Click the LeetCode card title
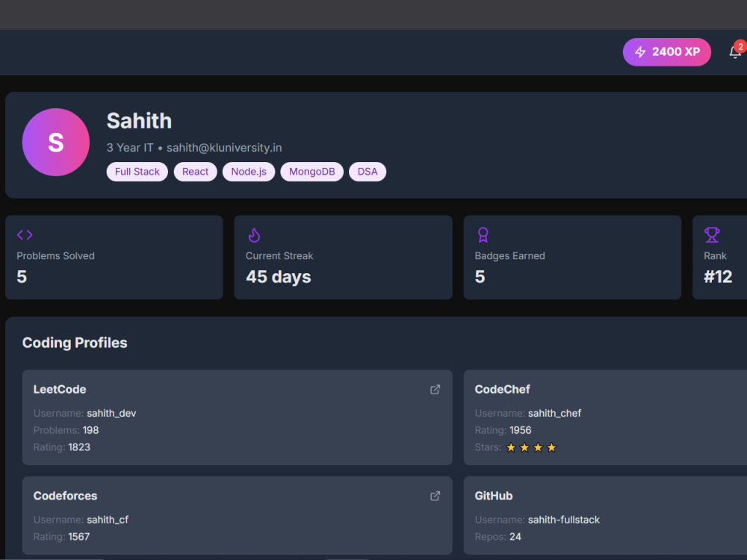This screenshot has width=747, height=560. (x=60, y=390)
